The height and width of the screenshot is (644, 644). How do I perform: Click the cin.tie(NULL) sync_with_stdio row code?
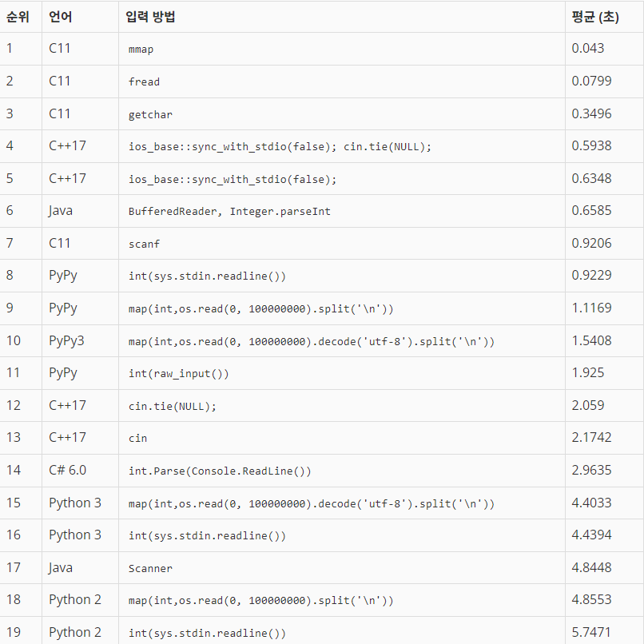pyautogui.click(x=280, y=147)
